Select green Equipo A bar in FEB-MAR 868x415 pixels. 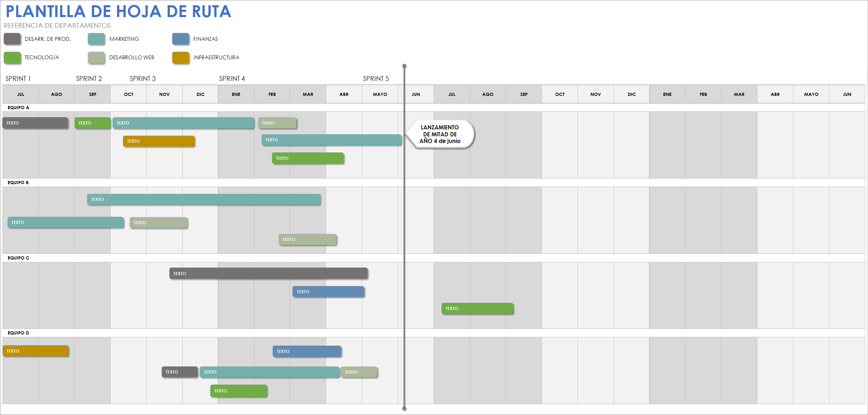coord(308,158)
